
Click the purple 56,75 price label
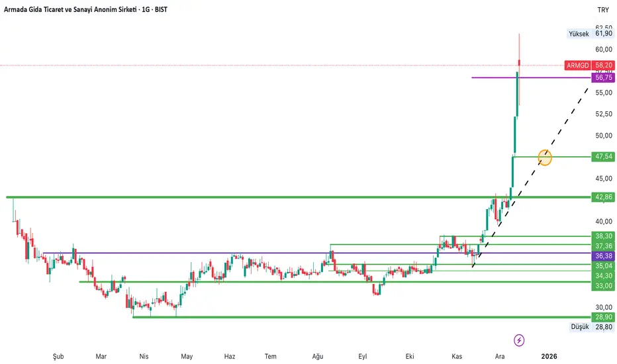click(x=603, y=77)
